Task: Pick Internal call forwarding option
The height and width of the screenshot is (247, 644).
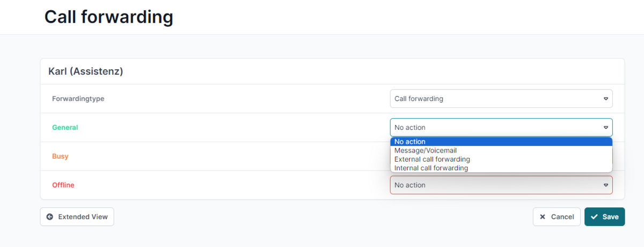Action: (501, 168)
